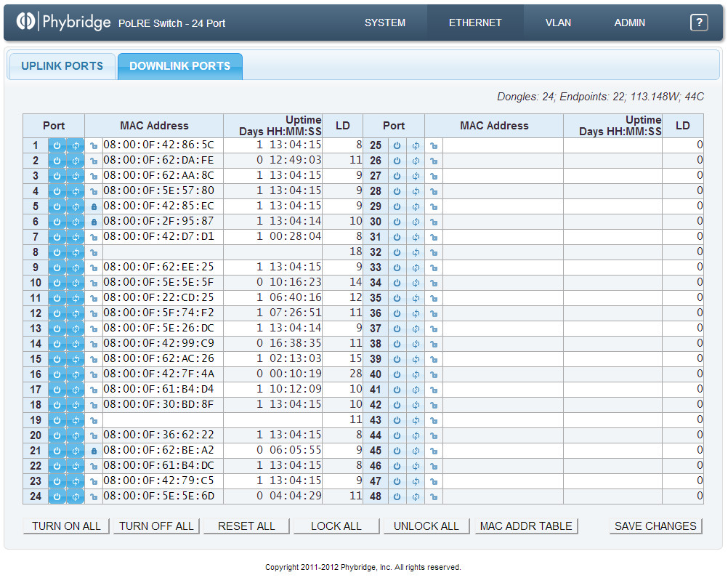
Task: Select MAC address 08:00:0F:42:86:5C
Action: (158, 145)
